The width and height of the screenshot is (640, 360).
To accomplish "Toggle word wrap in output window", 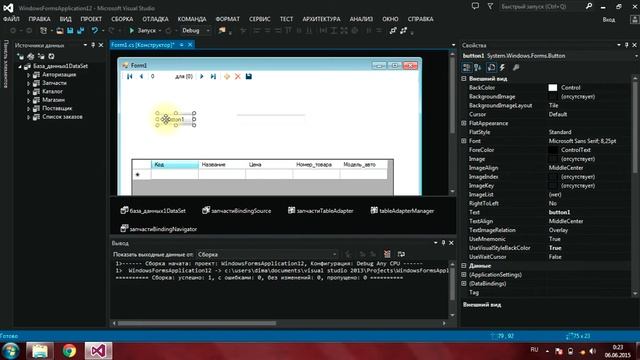I will 401,254.
